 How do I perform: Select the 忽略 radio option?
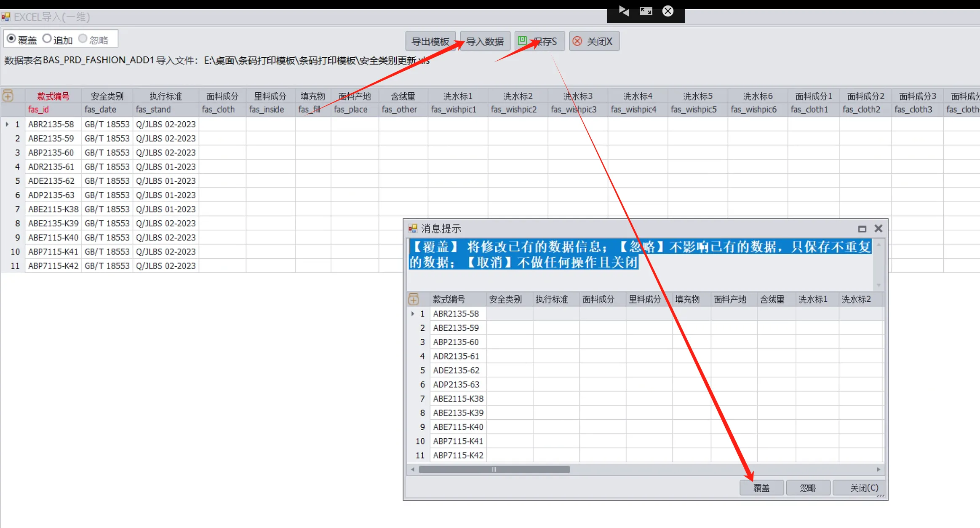(x=83, y=39)
